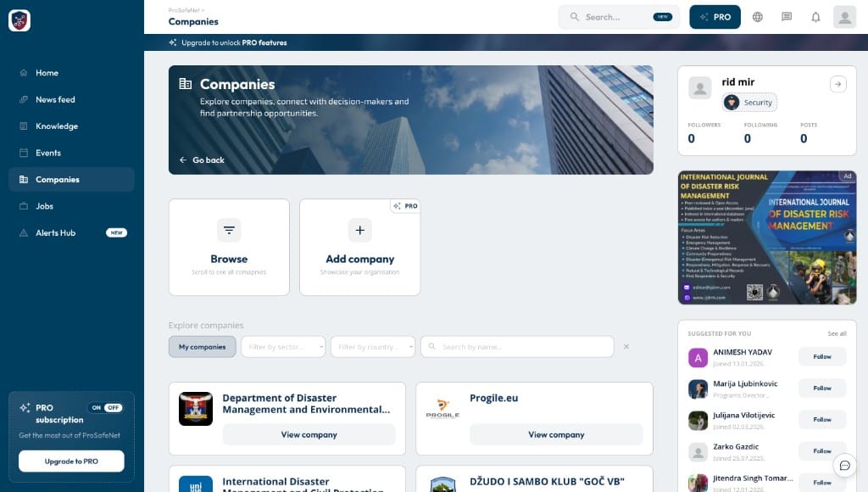Click the rid mir profile avatar
The height and width of the screenshot is (492, 868).
pos(699,88)
